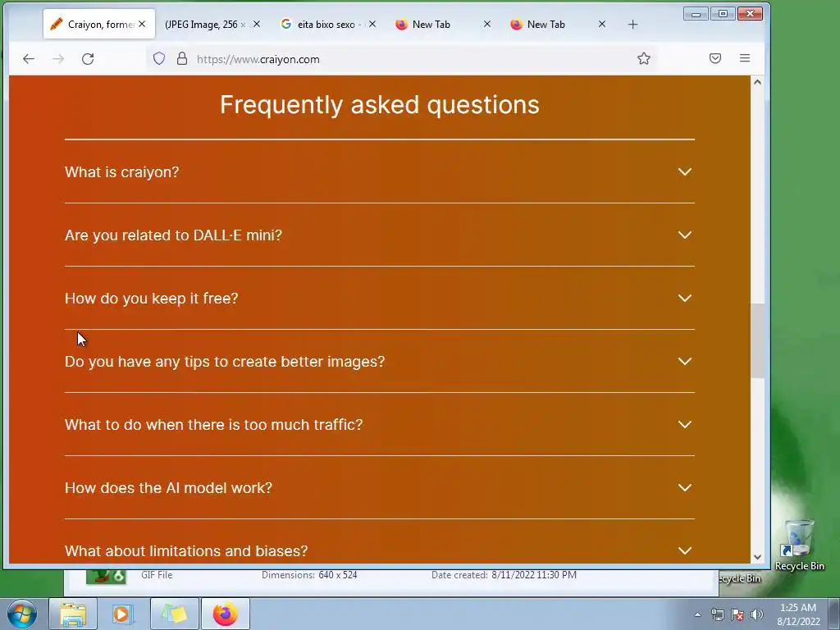Open Windows Media Player from the taskbar
Viewport: 840px width, 630px height.
pyautogui.click(x=123, y=614)
